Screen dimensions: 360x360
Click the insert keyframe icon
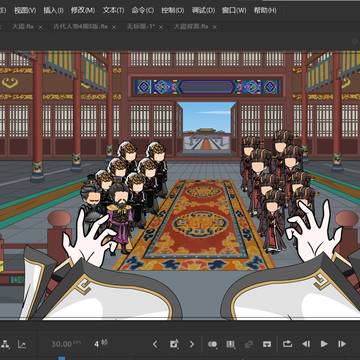174,344
